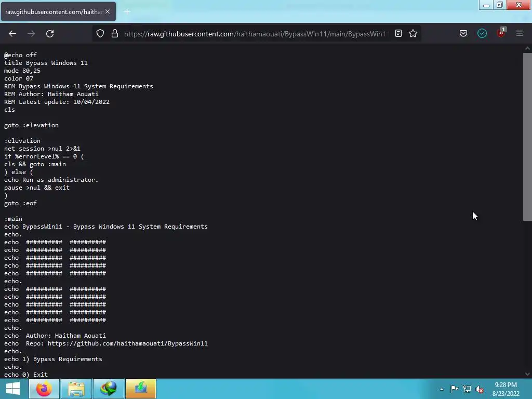Open network status tray icon

(x=467, y=389)
